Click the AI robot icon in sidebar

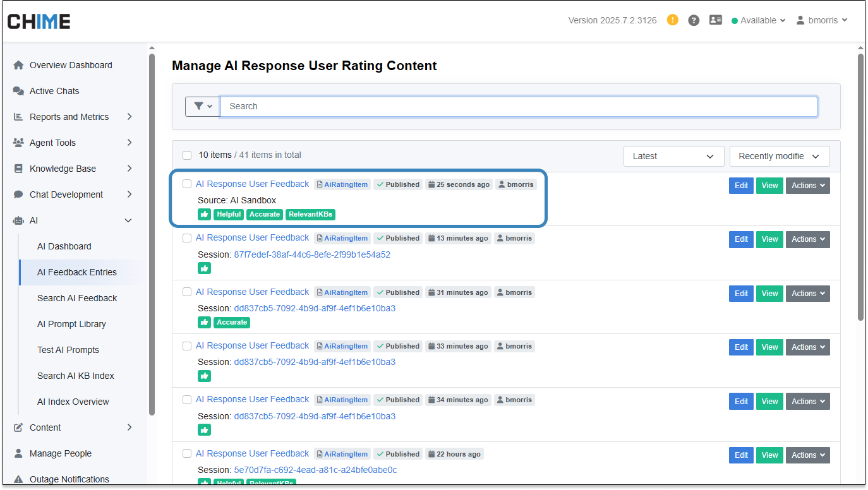(18, 220)
